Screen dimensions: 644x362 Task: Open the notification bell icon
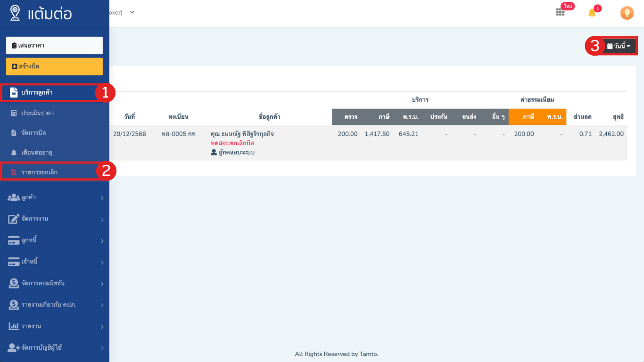(592, 13)
